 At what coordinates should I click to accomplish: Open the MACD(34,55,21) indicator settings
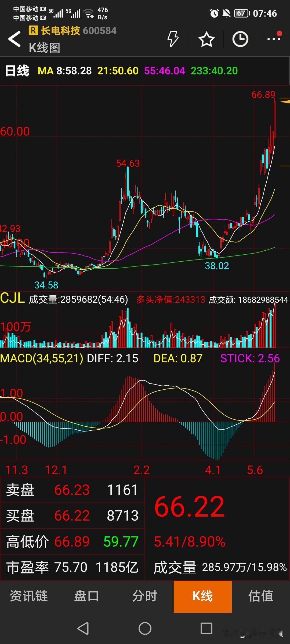tap(42, 358)
